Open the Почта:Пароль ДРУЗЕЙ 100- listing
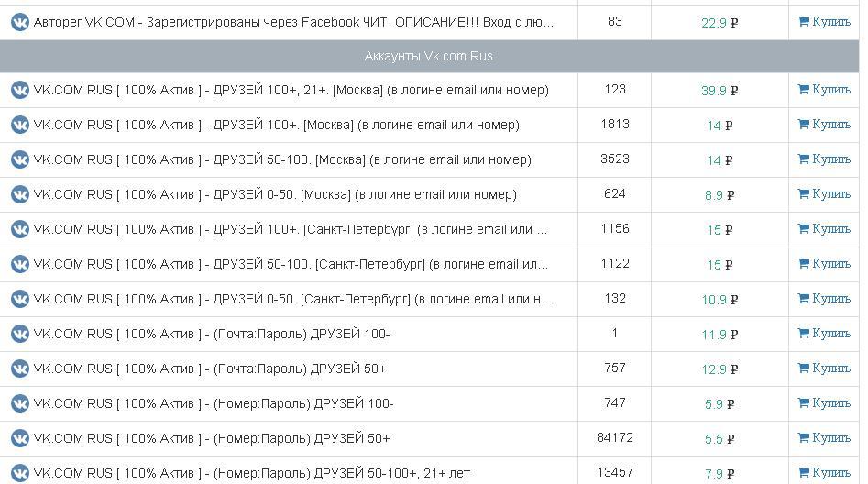This screenshot has height=484, width=868. tap(212, 334)
